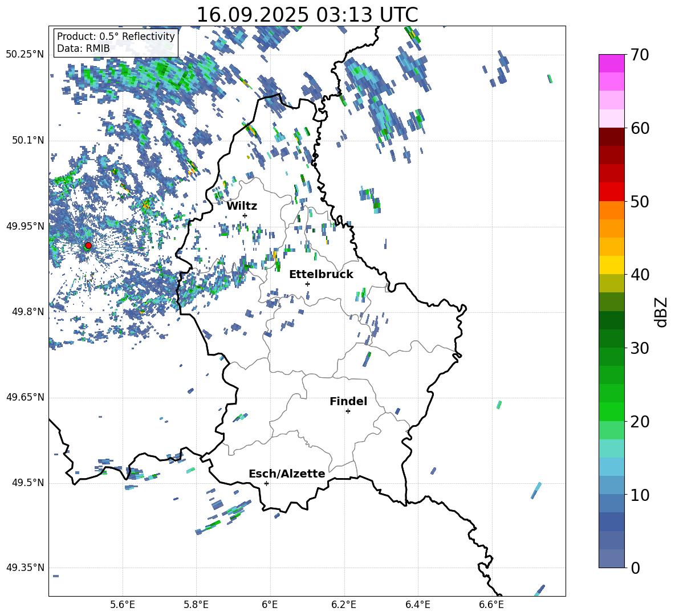675x616 pixels.
Task: Click the latitude label 50.1°N
Action: click(27, 140)
